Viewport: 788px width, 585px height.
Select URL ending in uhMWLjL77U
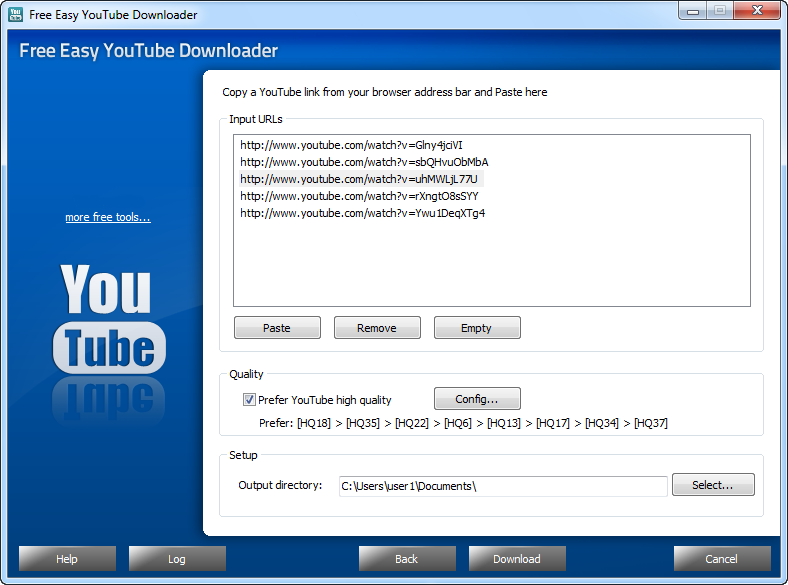pos(361,179)
